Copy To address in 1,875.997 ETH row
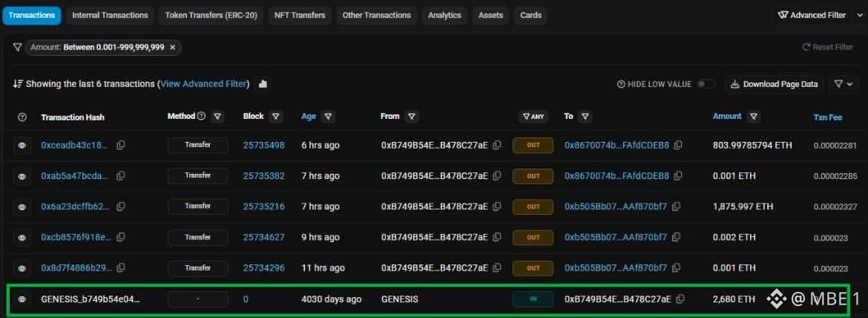Image resolution: width=868 pixels, height=318 pixels. pos(677,206)
